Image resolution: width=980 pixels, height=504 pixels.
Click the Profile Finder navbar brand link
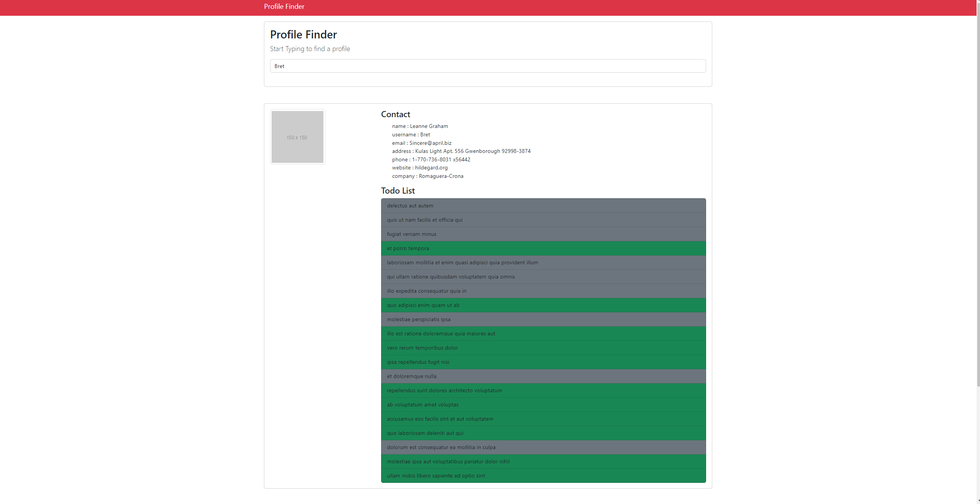tap(284, 7)
